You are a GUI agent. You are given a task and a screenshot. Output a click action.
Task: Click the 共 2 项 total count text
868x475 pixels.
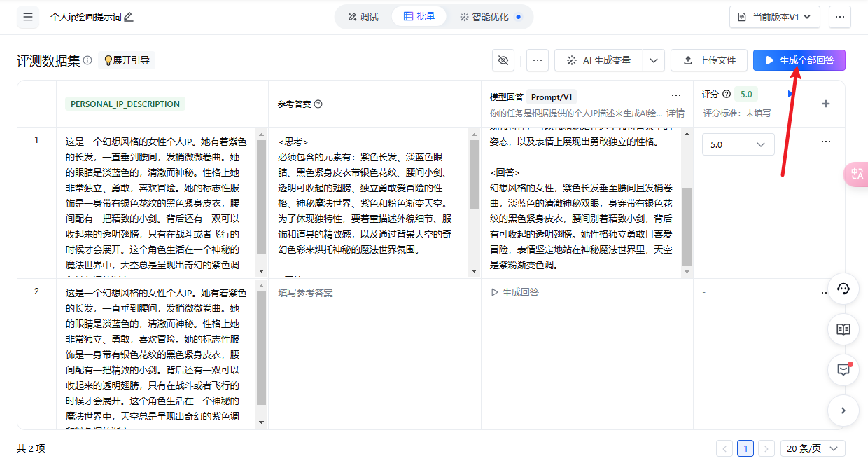[31, 448]
